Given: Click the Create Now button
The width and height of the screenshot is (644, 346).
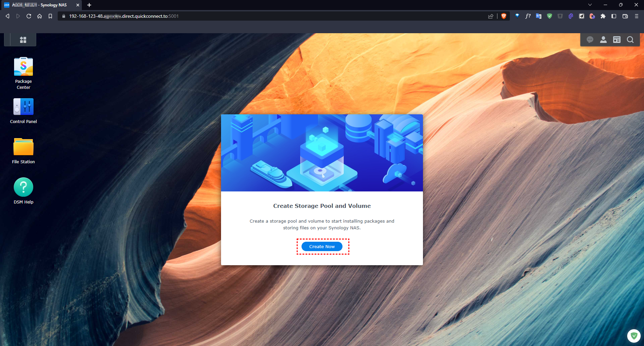Looking at the screenshot, I should click(322, 246).
